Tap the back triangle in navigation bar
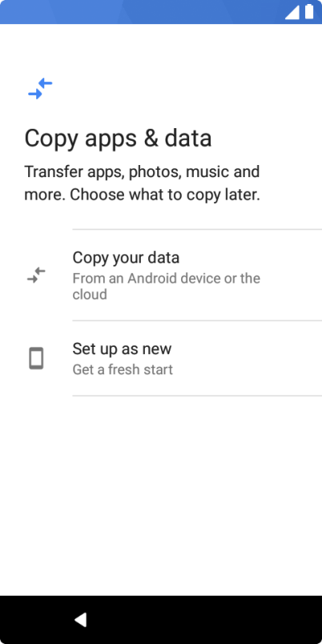 coord(81,619)
